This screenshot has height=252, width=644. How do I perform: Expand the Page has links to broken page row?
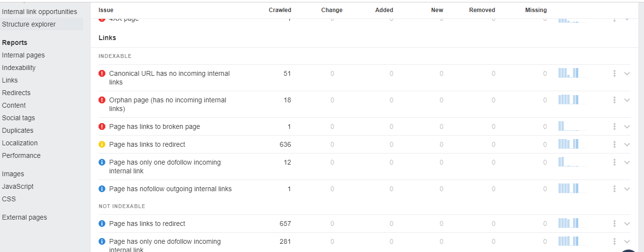click(627, 126)
